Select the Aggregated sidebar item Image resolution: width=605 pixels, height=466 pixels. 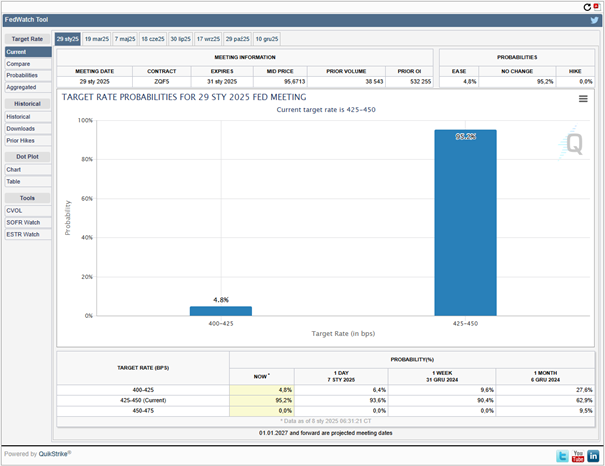21,87
